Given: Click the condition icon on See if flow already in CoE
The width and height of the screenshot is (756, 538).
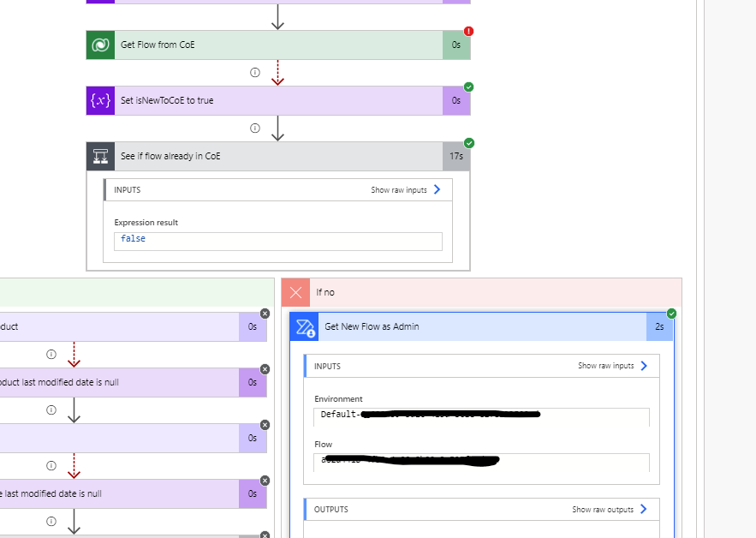Looking at the screenshot, I should click(100, 156).
